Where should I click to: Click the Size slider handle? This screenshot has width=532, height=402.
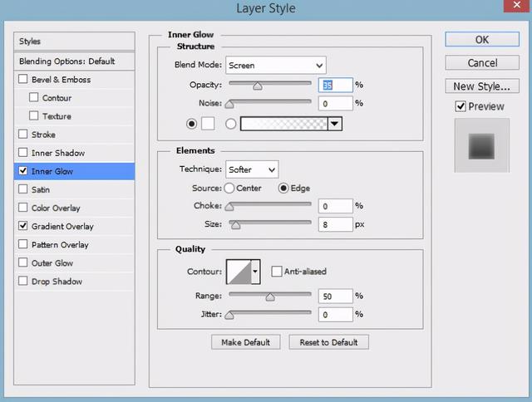pyautogui.click(x=235, y=225)
